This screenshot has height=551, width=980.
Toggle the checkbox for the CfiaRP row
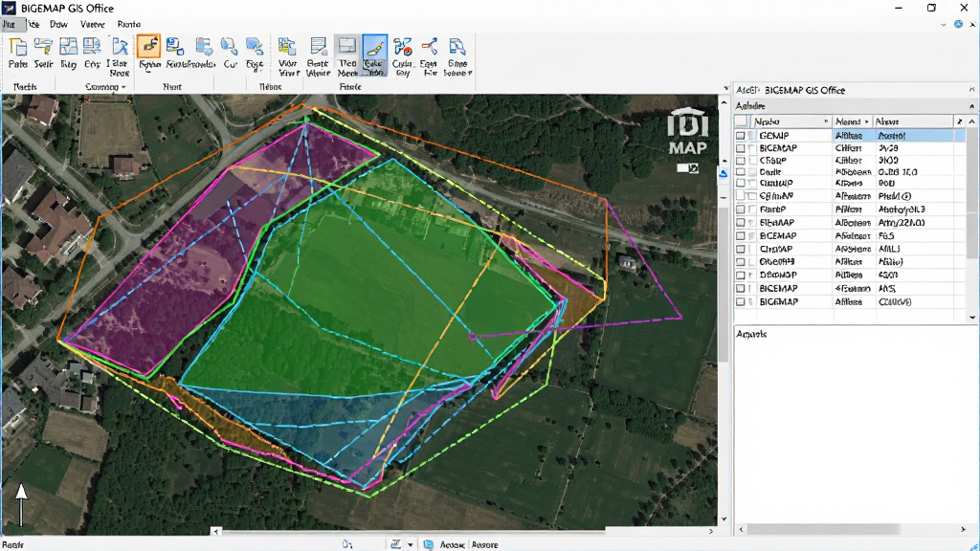(x=741, y=161)
